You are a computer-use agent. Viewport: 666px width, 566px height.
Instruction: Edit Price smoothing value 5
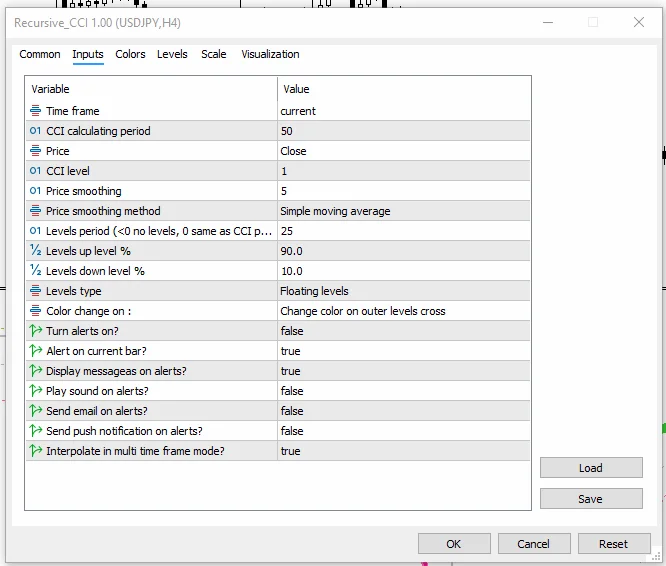point(404,191)
